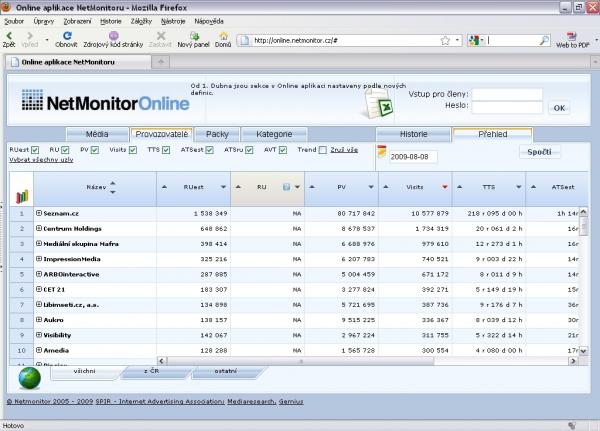Select the ostatní filter button
This screenshot has height=431, width=600.
click(x=228, y=372)
